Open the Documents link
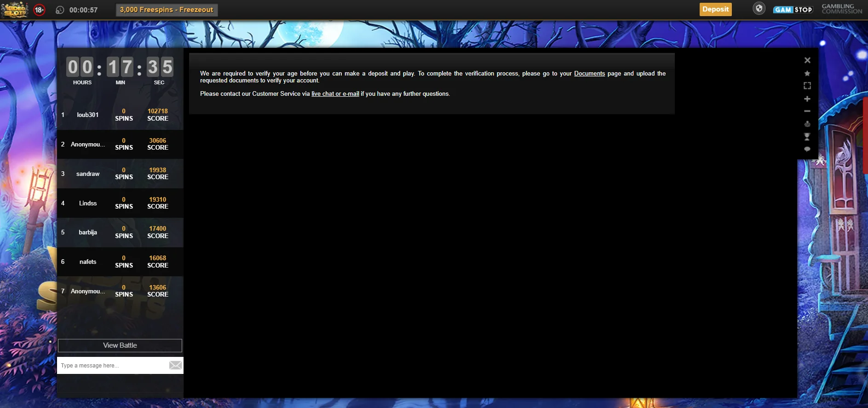Image resolution: width=868 pixels, height=408 pixels. (589, 74)
